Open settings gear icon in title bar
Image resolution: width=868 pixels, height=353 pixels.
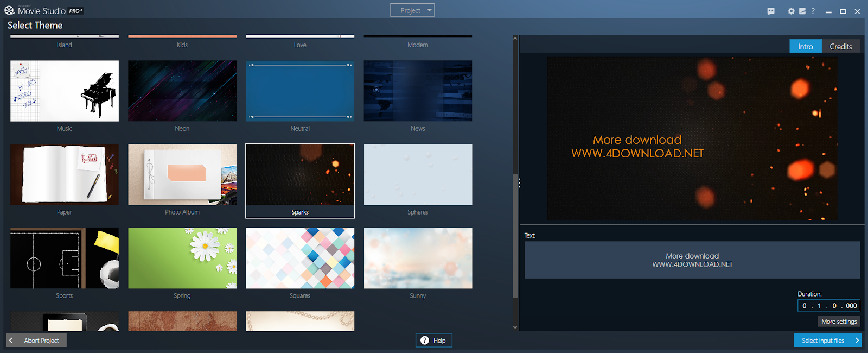tap(791, 11)
